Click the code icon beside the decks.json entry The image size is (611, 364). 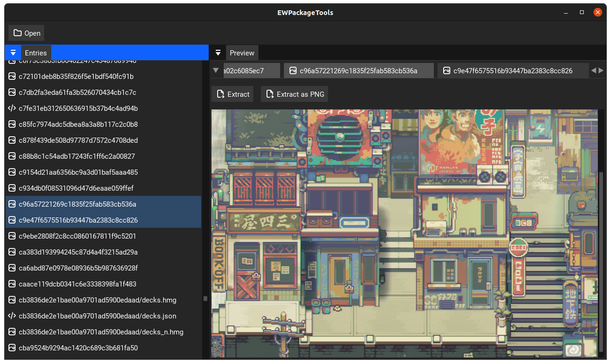(12, 316)
